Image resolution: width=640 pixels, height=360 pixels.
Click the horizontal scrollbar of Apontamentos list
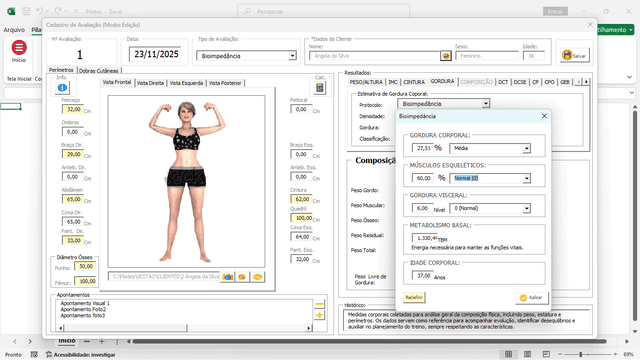pos(184,328)
